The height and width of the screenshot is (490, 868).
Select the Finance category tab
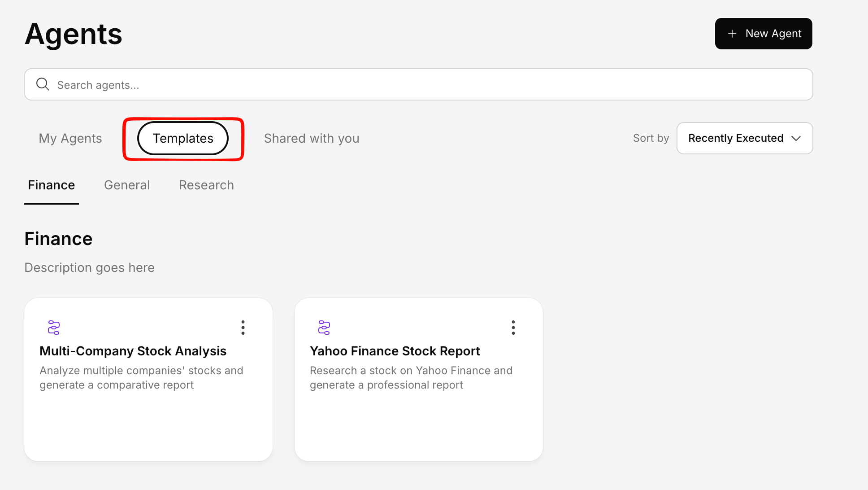click(x=52, y=185)
